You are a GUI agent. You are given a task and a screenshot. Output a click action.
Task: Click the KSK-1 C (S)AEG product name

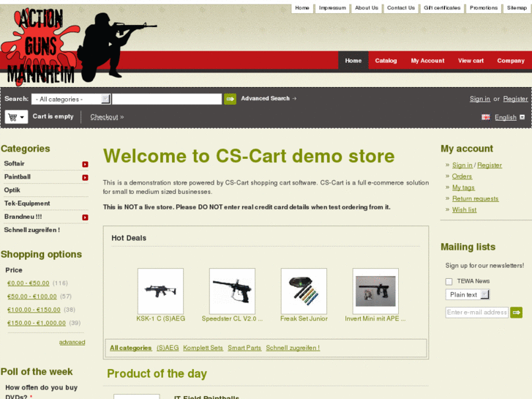[160, 318]
